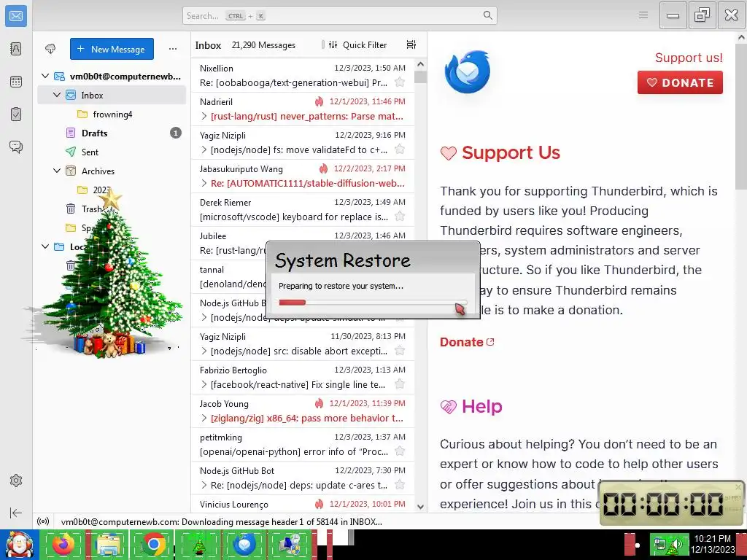
Task: Open the Calendar space
Action: pos(16,82)
